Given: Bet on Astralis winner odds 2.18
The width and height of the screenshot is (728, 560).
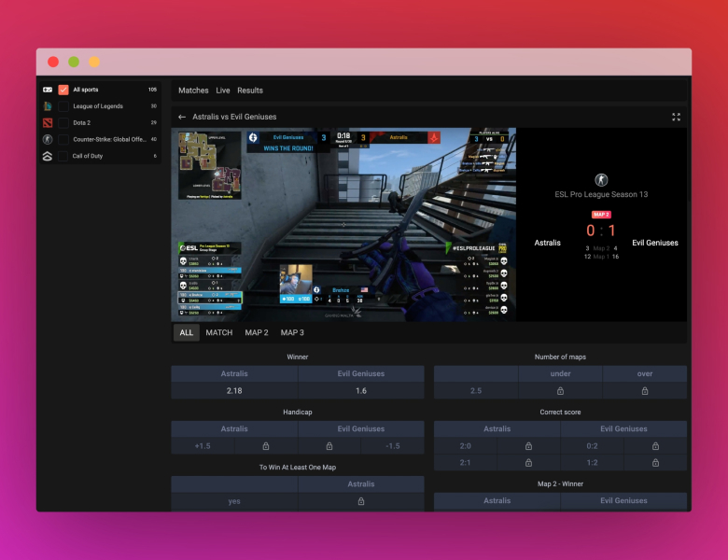Looking at the screenshot, I should point(234,391).
